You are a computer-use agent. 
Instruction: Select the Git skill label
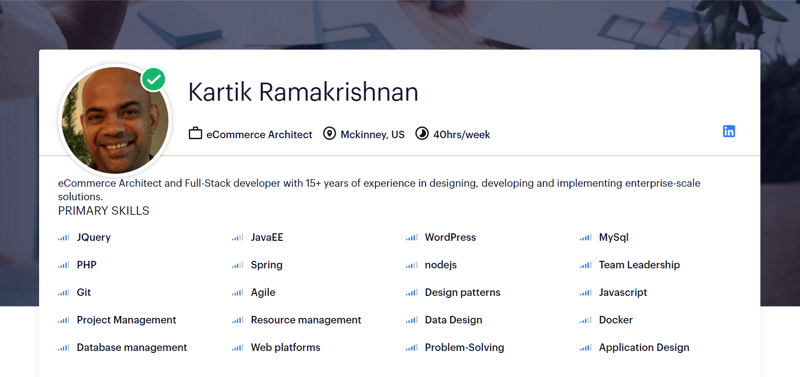click(84, 293)
